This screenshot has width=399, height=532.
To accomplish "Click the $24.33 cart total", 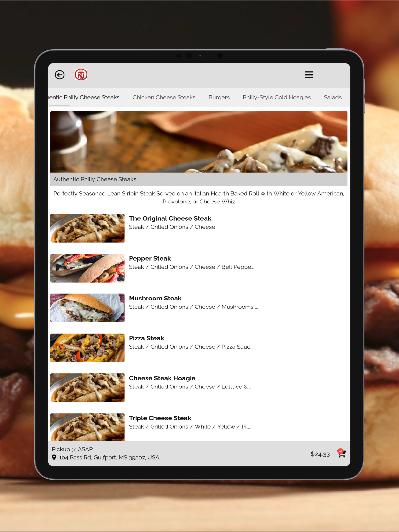I will (320, 454).
